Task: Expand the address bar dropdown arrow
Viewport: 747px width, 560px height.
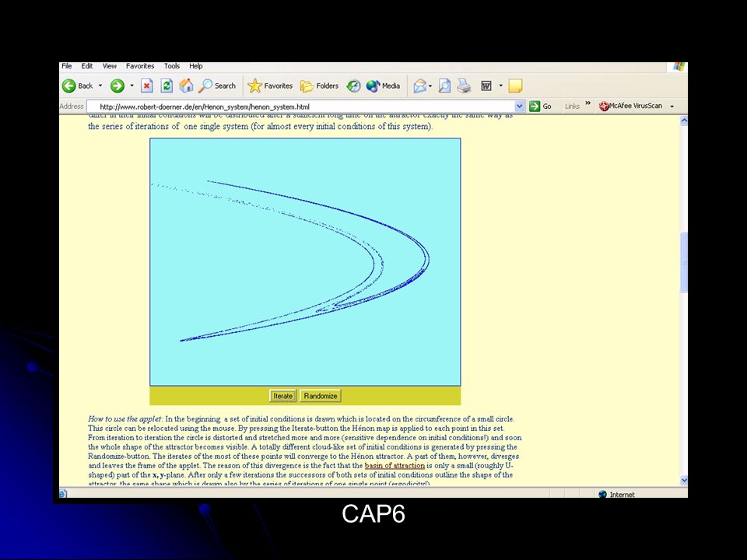Action: tap(520, 107)
